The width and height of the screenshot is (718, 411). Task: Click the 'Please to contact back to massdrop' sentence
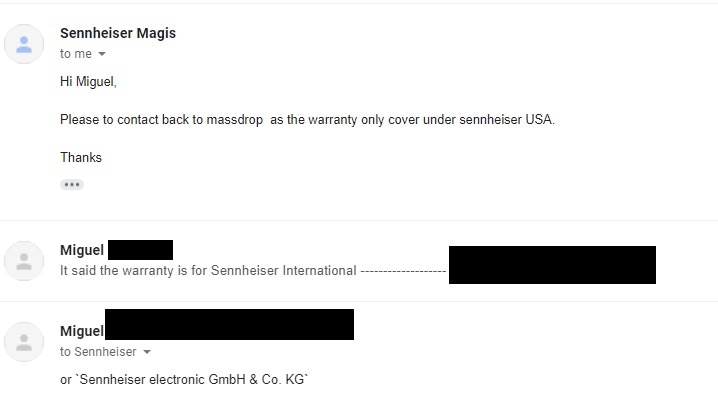[307, 120]
